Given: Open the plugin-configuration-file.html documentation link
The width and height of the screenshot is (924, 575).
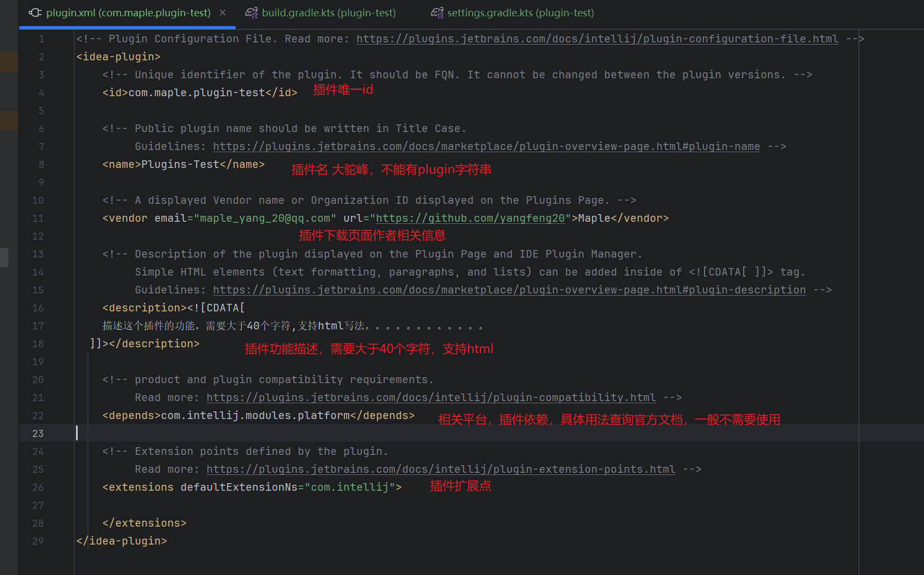Looking at the screenshot, I should [x=596, y=39].
